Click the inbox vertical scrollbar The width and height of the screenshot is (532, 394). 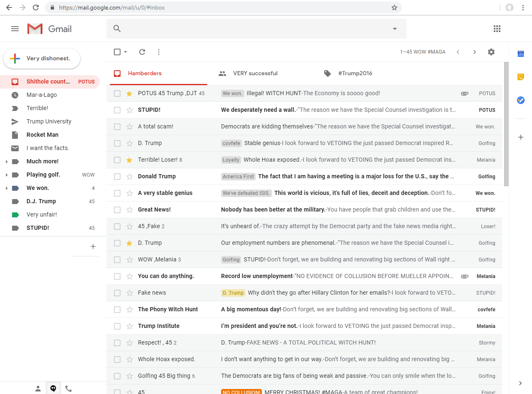pyautogui.click(x=506, y=124)
